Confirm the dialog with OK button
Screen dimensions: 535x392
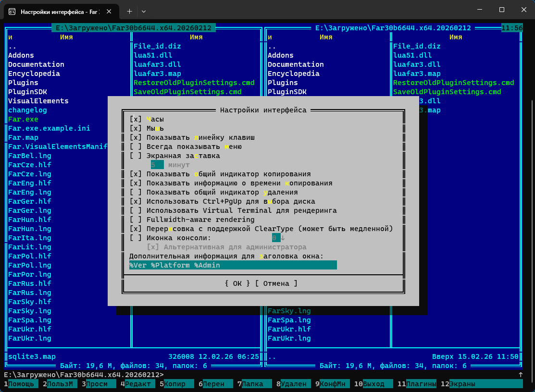coord(237,283)
